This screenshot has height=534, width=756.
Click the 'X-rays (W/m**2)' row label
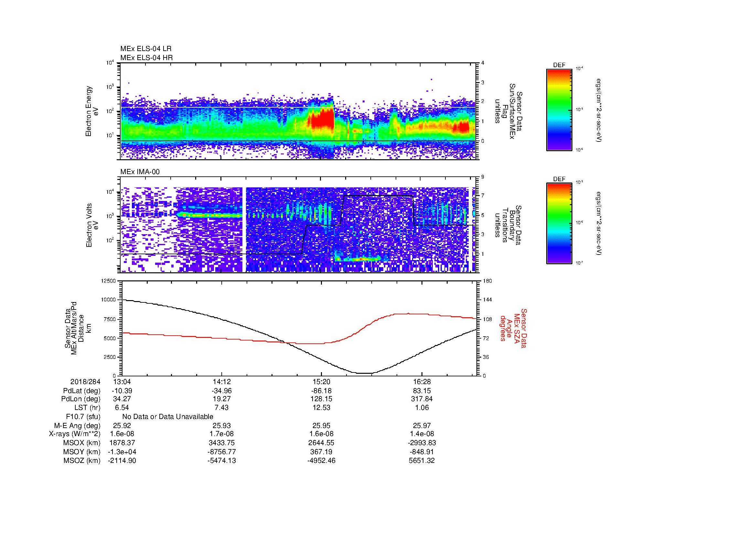point(75,434)
